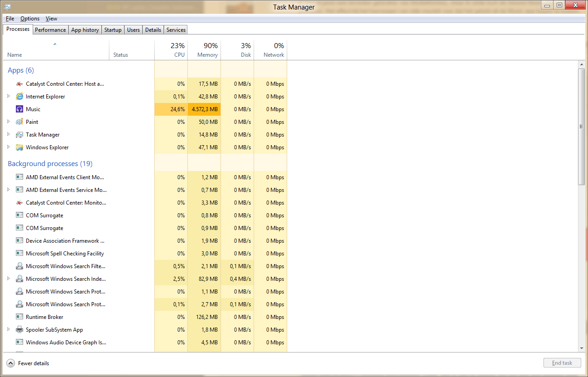The width and height of the screenshot is (588, 377).
Task: Click the Windows Explorer folder icon
Action: click(x=20, y=147)
